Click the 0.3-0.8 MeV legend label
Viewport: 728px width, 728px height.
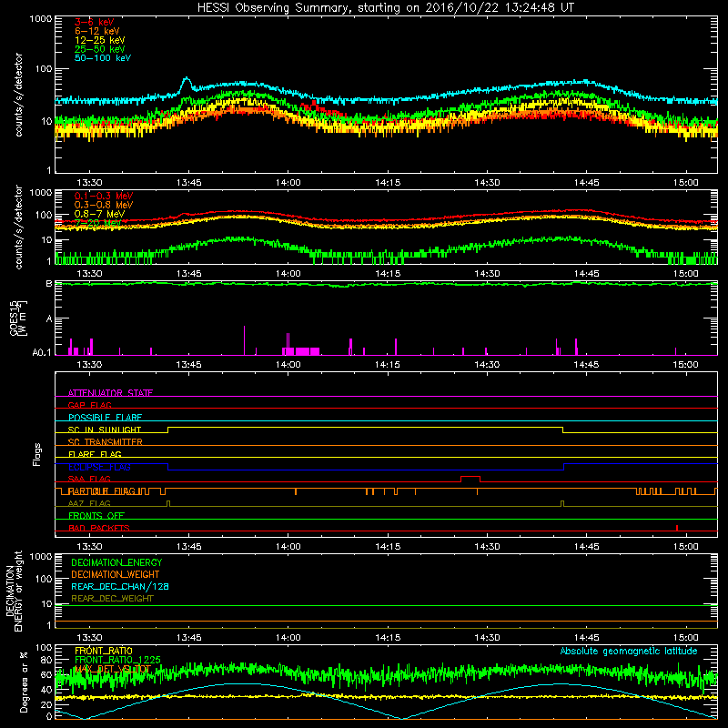[104, 205]
